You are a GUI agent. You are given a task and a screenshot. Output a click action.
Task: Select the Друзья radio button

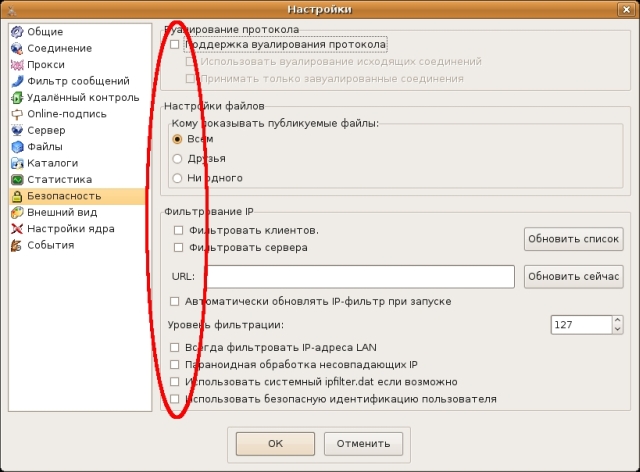pyautogui.click(x=178, y=158)
